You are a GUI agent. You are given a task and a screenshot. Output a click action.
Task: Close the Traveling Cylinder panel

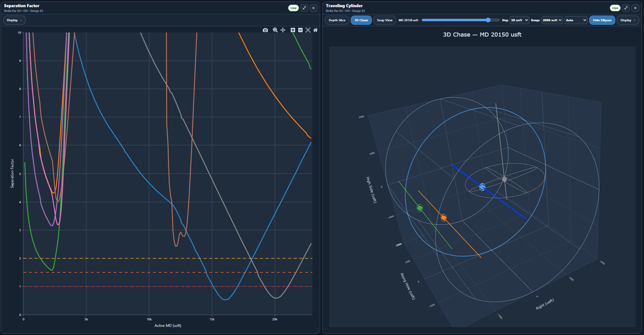click(x=635, y=8)
